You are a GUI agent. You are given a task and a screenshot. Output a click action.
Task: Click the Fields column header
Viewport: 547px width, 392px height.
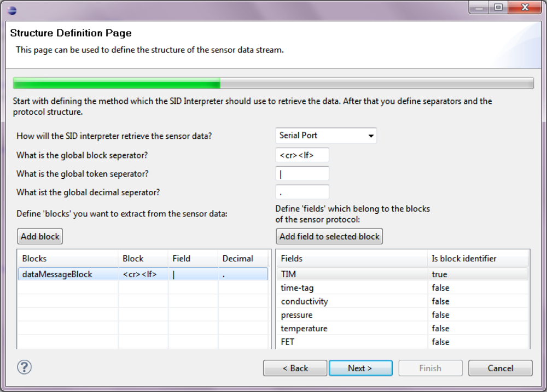[352, 259]
